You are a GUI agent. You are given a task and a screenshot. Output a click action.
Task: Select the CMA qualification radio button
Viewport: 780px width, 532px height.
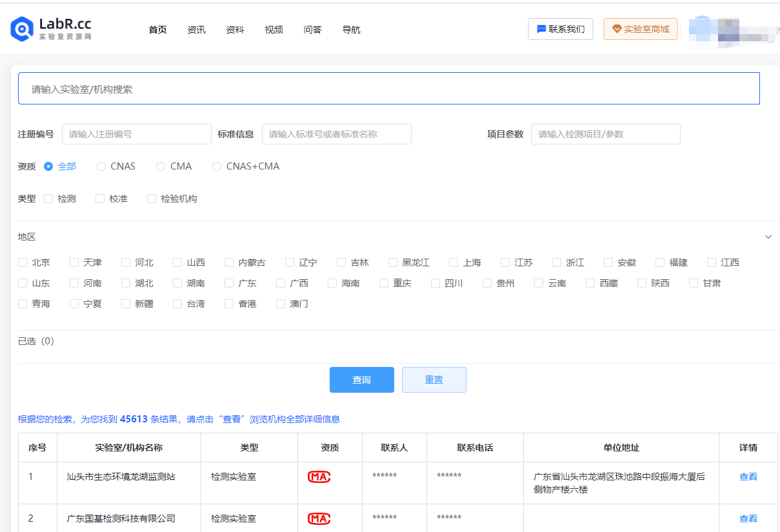161,166
